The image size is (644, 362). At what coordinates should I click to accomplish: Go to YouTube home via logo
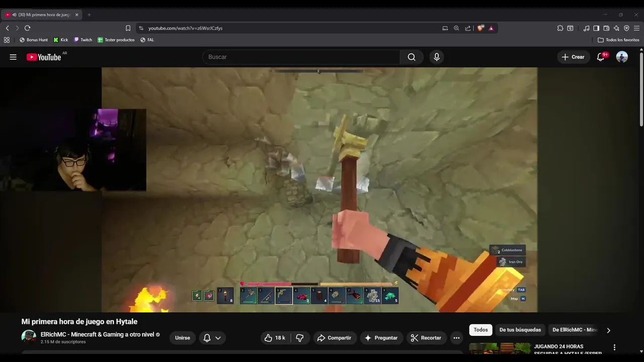(x=44, y=57)
